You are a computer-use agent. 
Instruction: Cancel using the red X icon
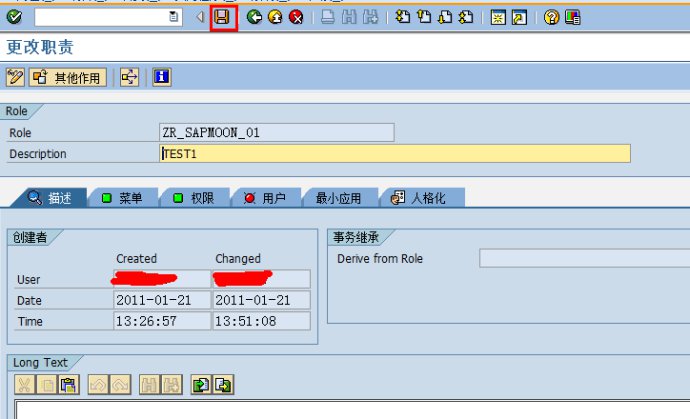point(296,17)
